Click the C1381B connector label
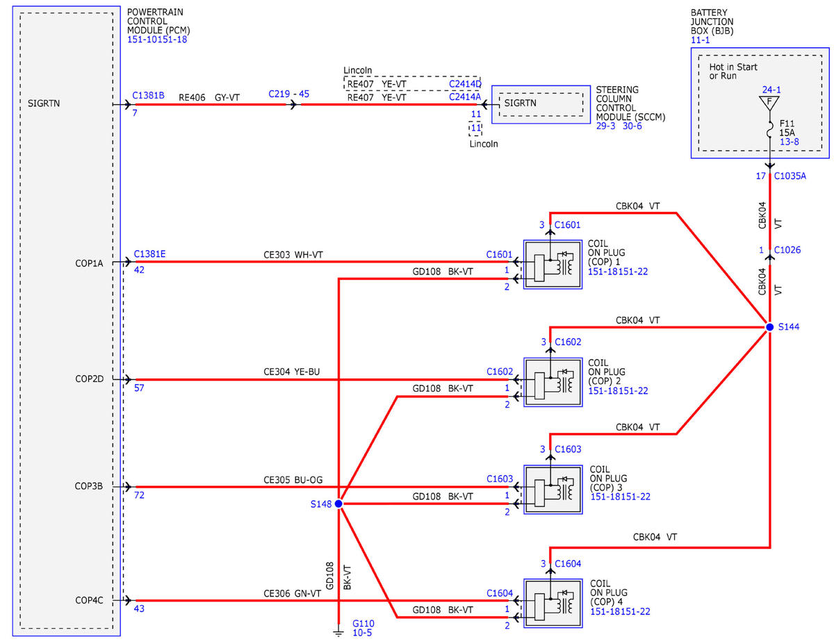 pos(148,96)
